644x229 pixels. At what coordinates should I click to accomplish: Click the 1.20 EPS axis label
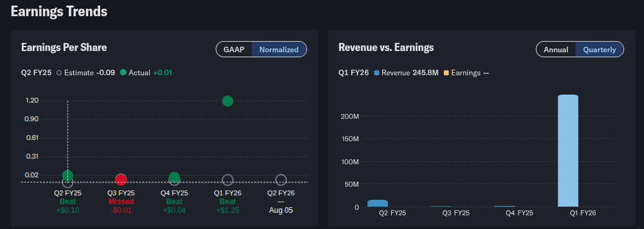(32, 100)
